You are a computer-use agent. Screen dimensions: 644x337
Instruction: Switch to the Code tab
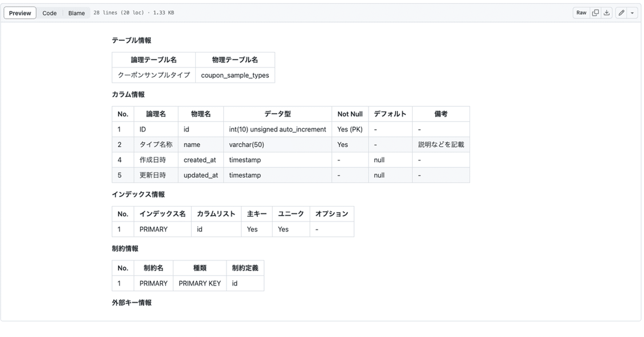pyautogui.click(x=49, y=13)
